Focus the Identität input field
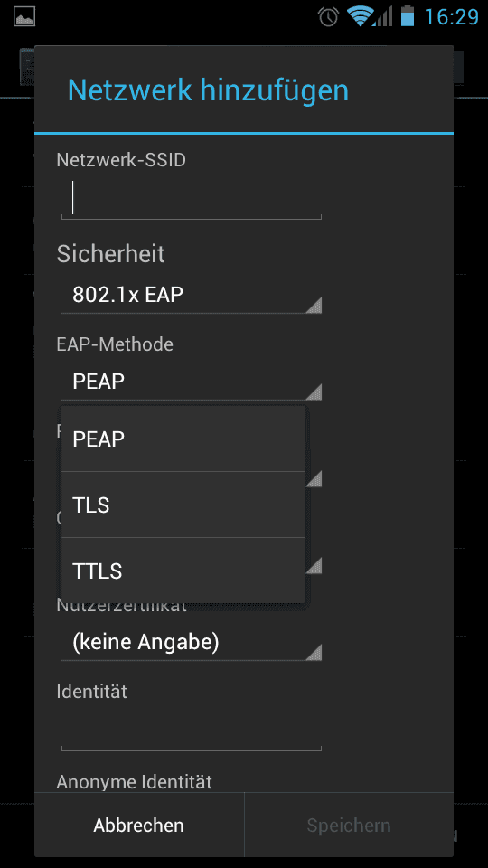 click(x=191, y=730)
